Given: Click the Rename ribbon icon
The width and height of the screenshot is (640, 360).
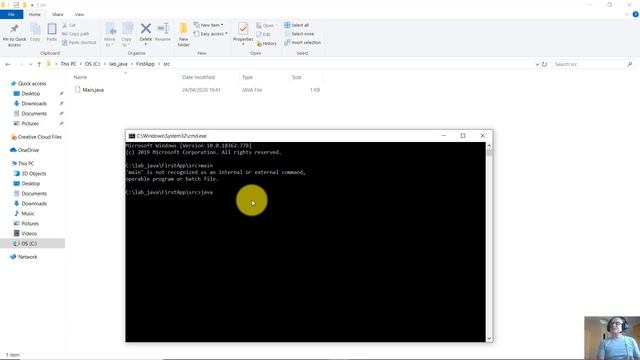Looking at the screenshot, I should [x=163, y=32].
